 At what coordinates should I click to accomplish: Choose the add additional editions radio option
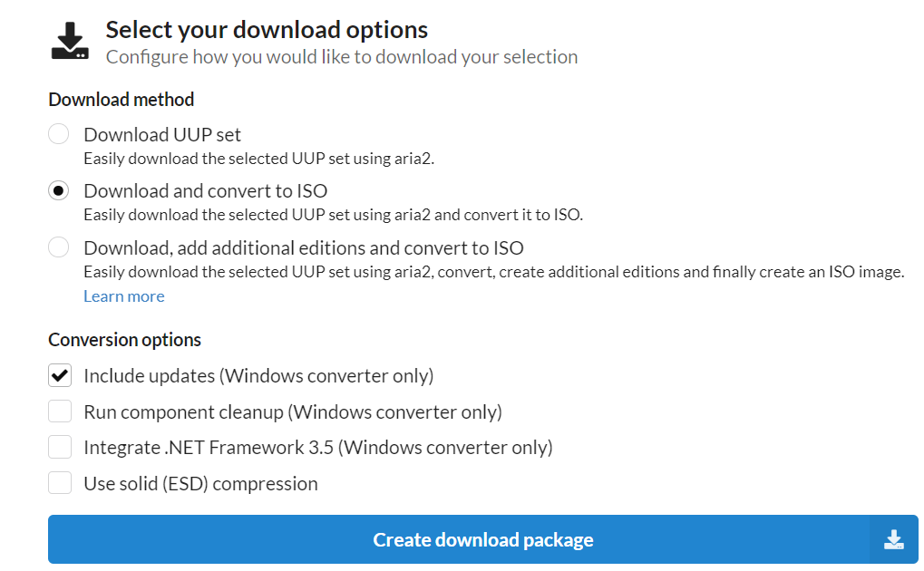tap(59, 247)
